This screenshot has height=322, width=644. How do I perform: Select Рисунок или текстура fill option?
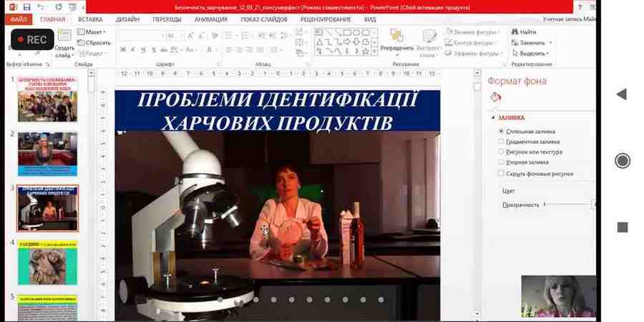coord(501,152)
